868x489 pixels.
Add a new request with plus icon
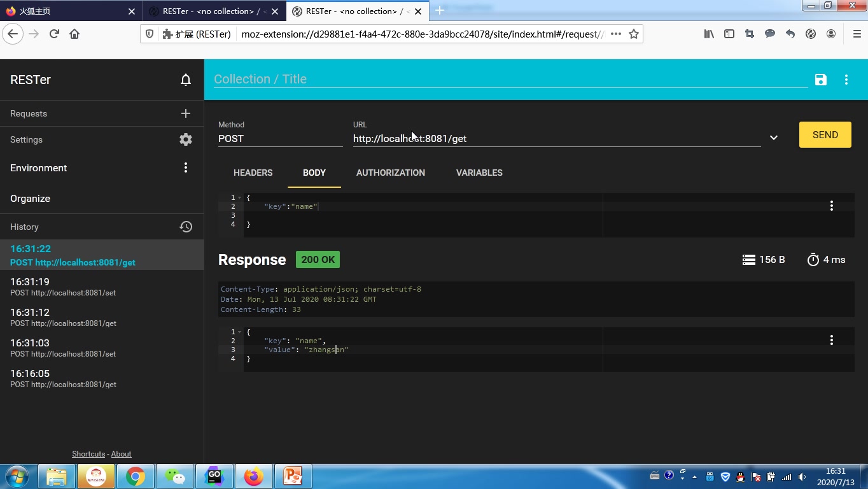point(186,113)
